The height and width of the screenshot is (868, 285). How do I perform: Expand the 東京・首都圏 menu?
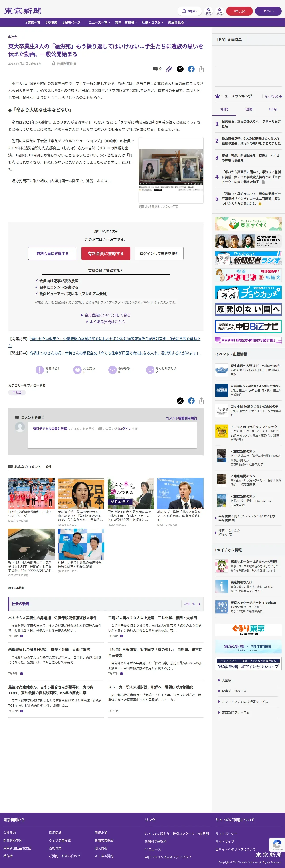(126, 22)
